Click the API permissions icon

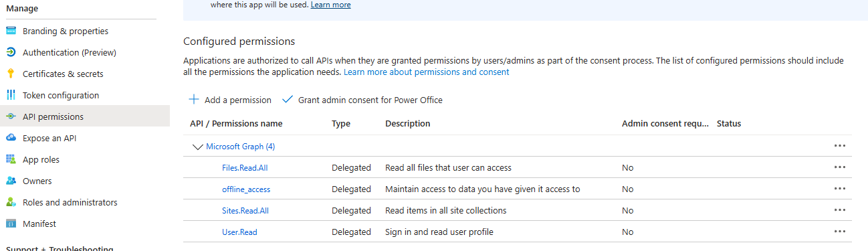[x=11, y=116]
